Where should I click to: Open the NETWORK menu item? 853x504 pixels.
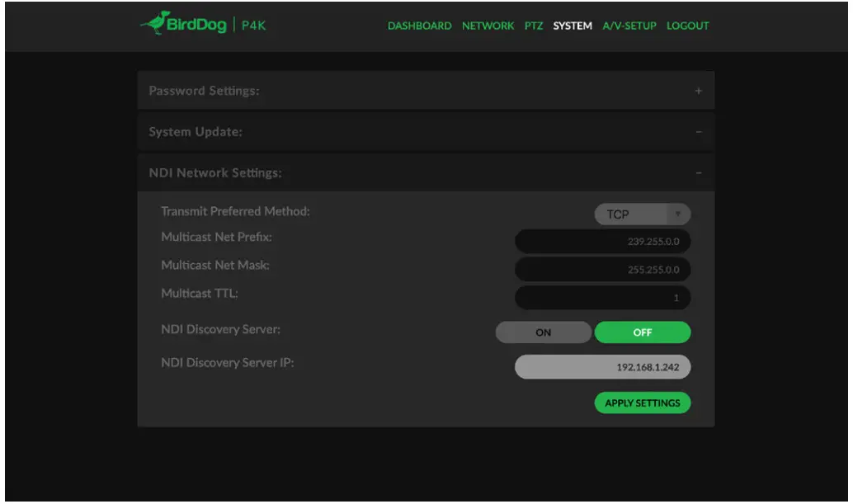[488, 26]
